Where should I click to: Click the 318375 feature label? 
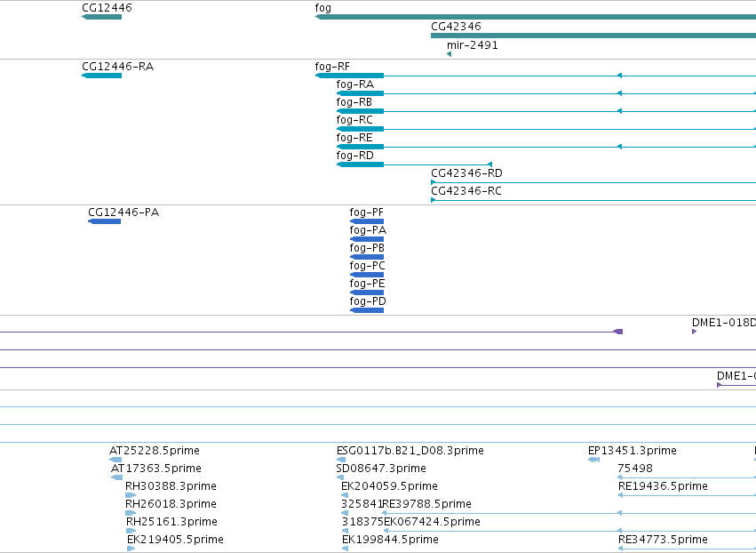click(x=362, y=522)
